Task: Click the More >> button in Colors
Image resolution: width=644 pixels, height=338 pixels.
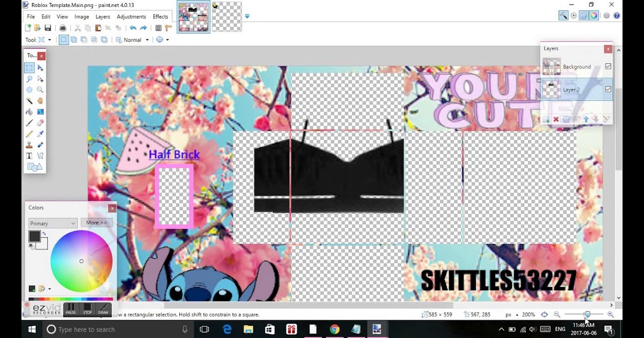Action: [x=97, y=223]
